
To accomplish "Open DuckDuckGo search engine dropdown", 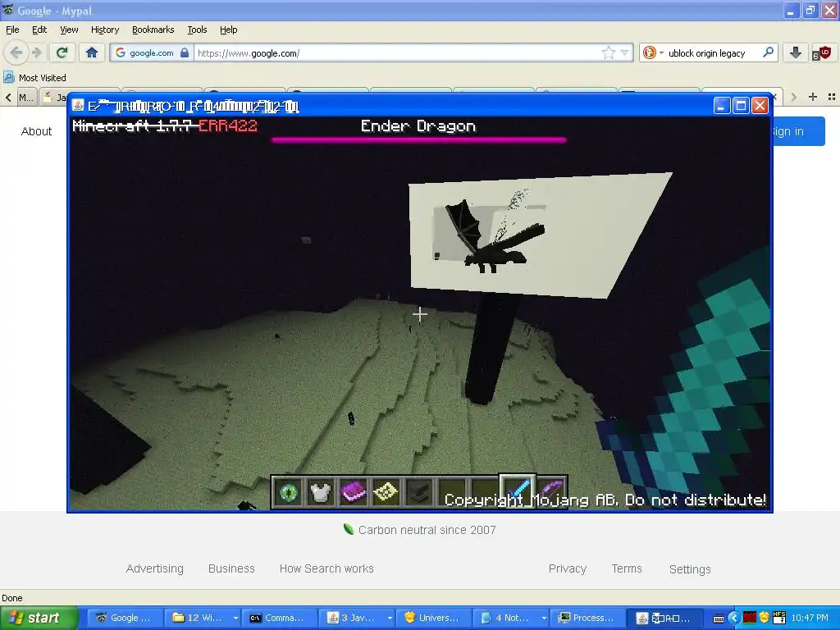I will (653, 52).
